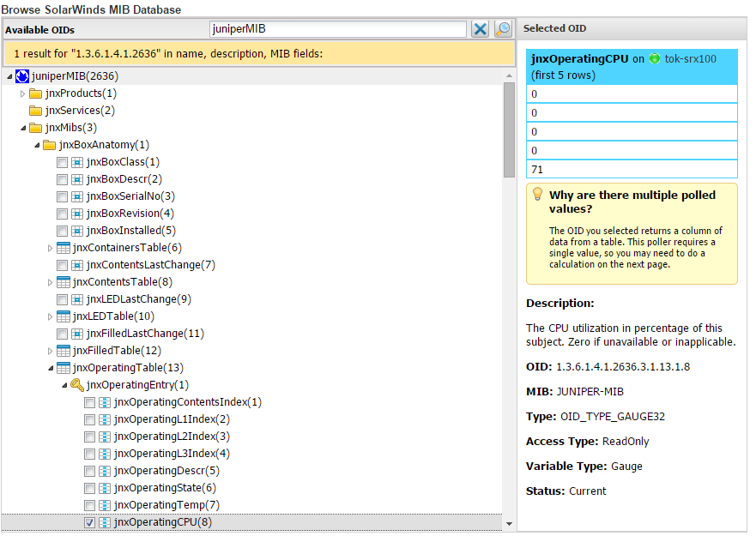Select the jnxLEDLastChange(9) tree item

pos(139,298)
